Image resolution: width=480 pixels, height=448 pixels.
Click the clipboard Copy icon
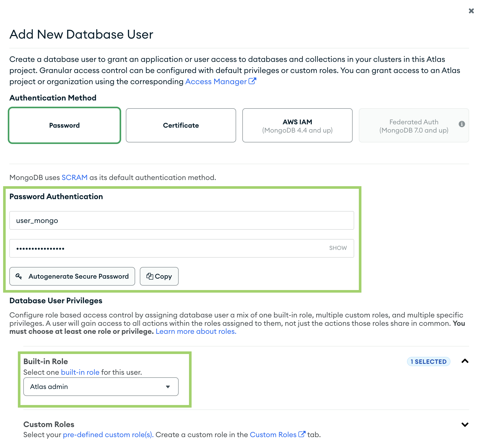click(x=150, y=276)
